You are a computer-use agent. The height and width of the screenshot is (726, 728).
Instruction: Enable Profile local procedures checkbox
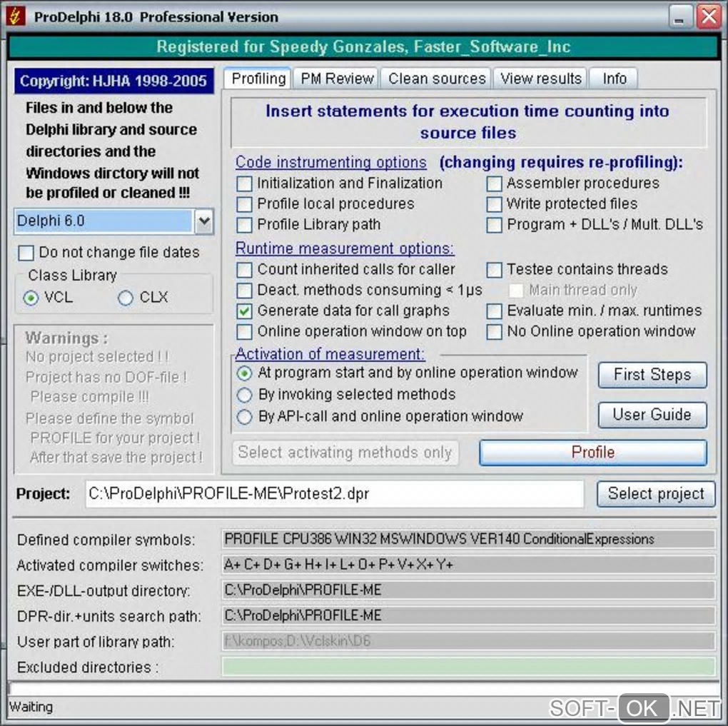pos(244,204)
